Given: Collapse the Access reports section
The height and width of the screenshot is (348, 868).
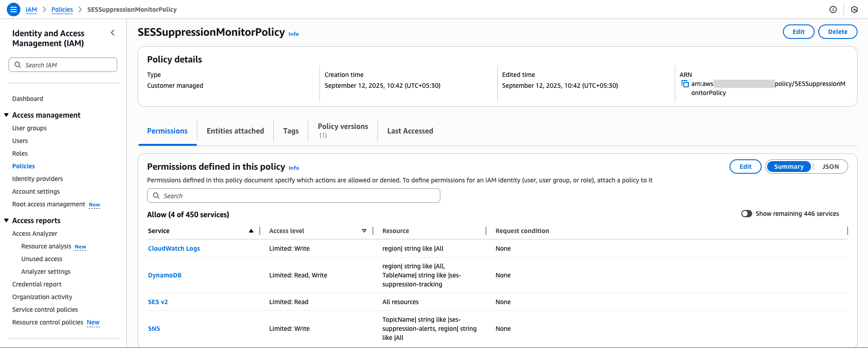Looking at the screenshot, I should 6,220.
